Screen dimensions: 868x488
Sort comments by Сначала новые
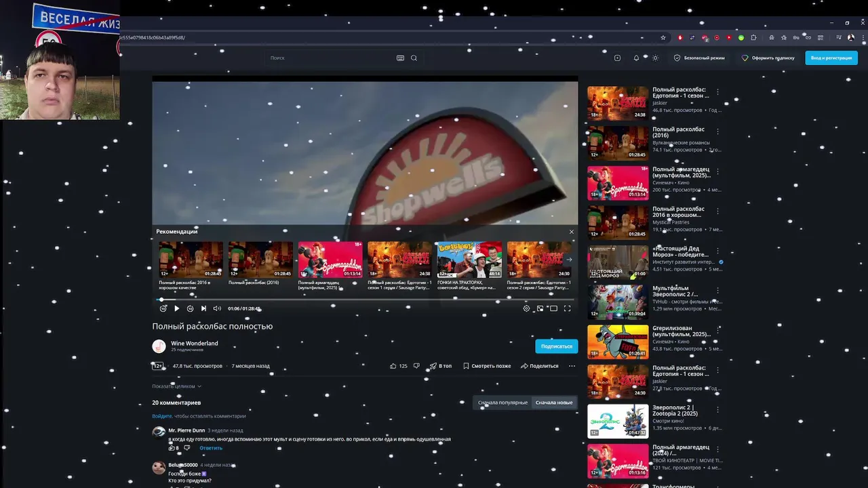tap(554, 403)
